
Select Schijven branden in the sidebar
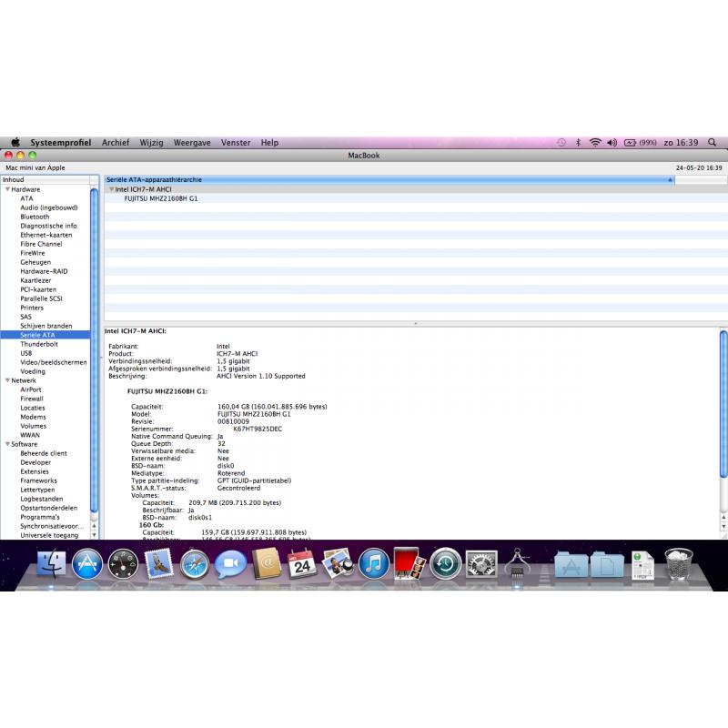pyautogui.click(x=46, y=326)
